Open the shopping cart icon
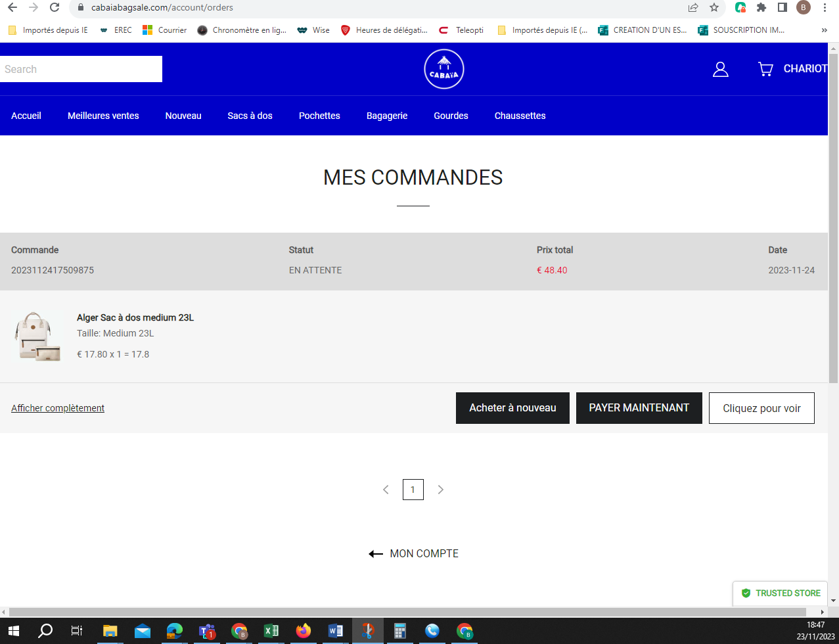The height and width of the screenshot is (644, 839). click(765, 69)
